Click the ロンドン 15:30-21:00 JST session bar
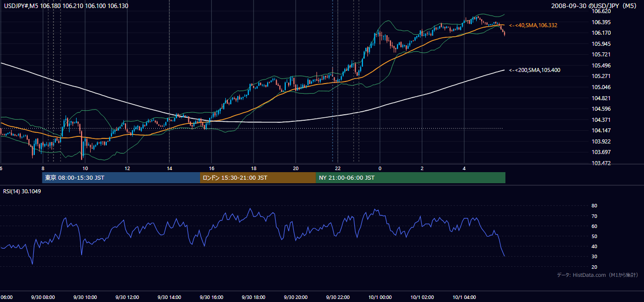 point(258,178)
